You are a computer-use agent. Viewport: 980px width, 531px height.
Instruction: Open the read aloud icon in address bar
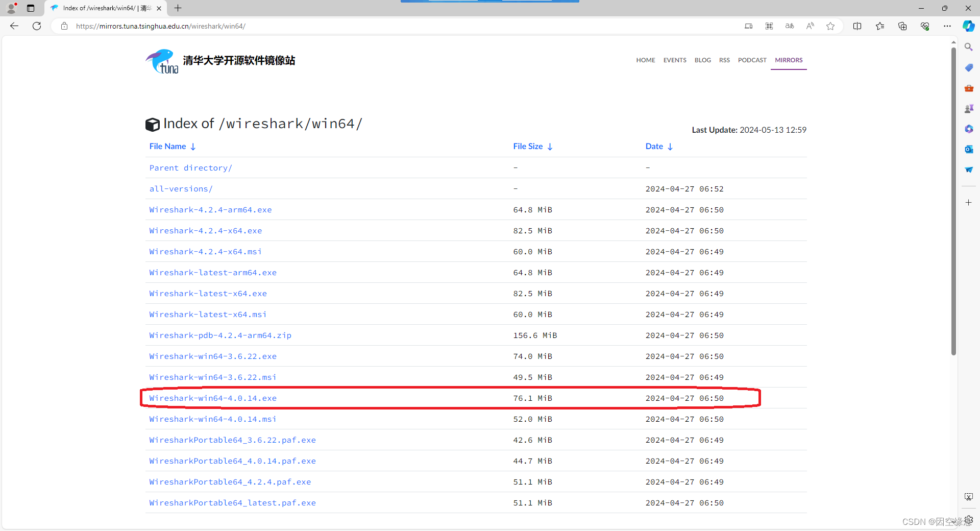[810, 26]
